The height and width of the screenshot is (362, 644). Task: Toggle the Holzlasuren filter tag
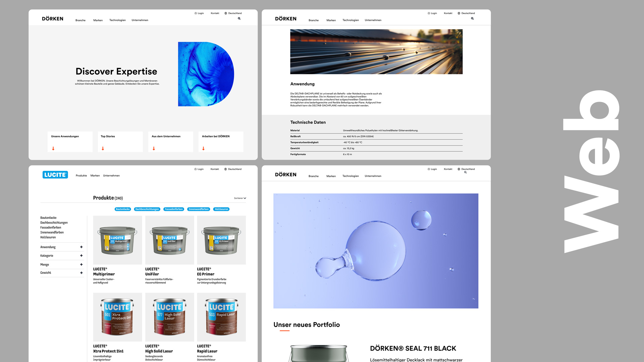[x=221, y=209]
